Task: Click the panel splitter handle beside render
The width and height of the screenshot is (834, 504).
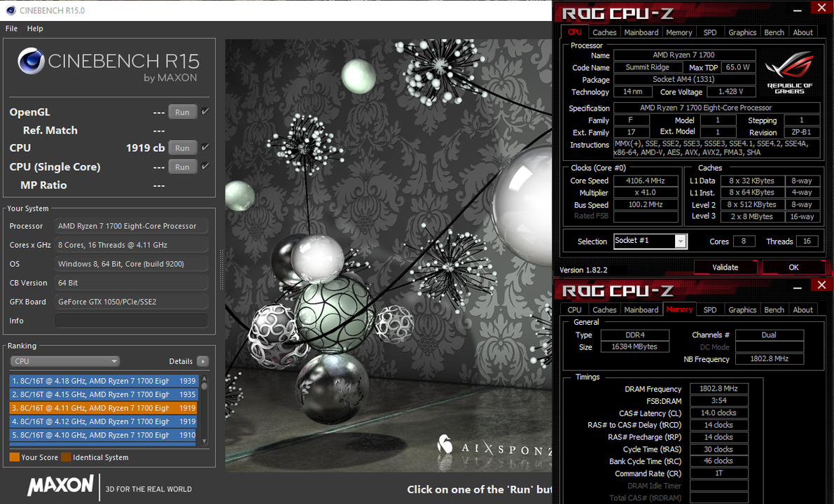Action: pos(221,270)
